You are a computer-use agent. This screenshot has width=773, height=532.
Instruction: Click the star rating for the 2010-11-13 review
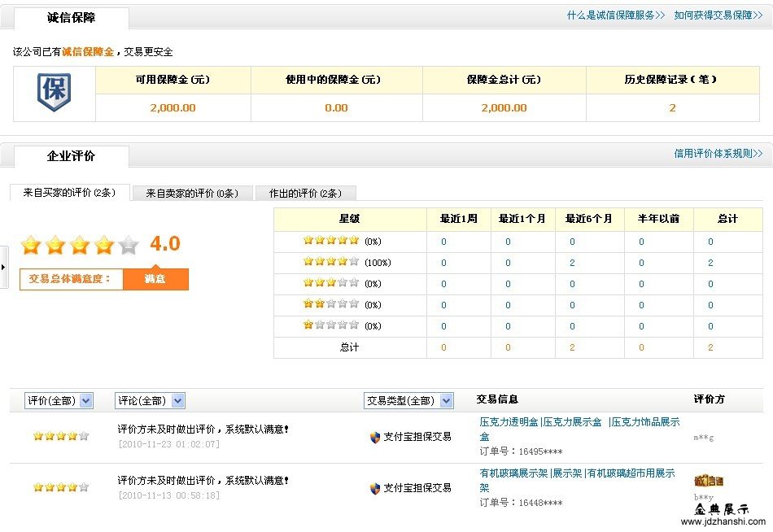61,487
